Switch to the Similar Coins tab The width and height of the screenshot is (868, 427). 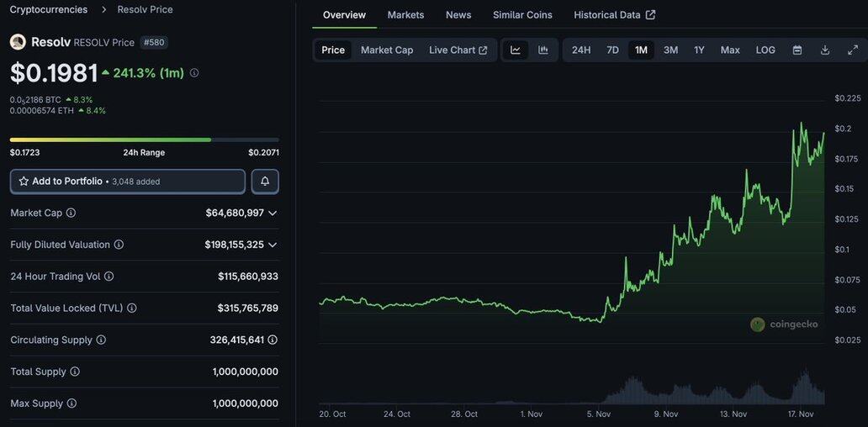click(x=522, y=15)
